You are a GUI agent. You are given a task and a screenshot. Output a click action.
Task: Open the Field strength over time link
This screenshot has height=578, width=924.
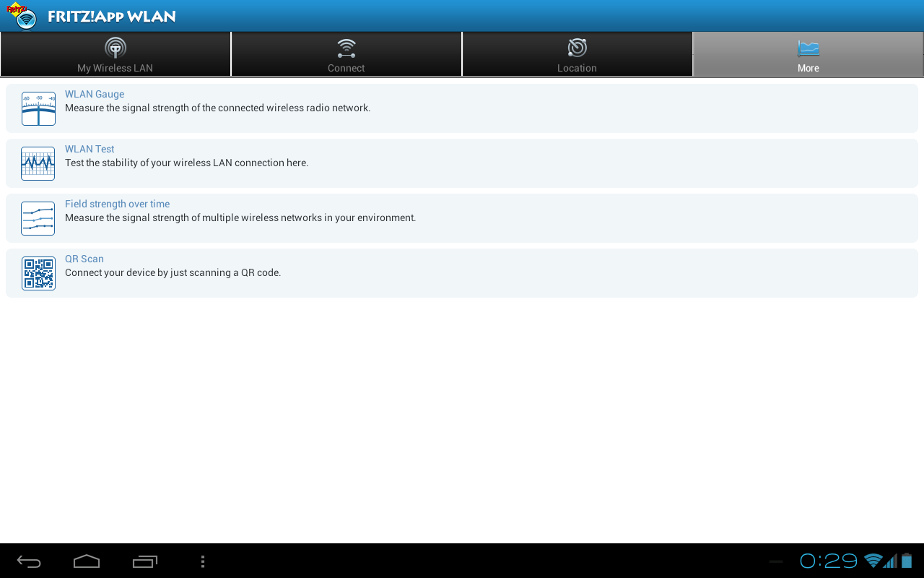[x=117, y=204]
